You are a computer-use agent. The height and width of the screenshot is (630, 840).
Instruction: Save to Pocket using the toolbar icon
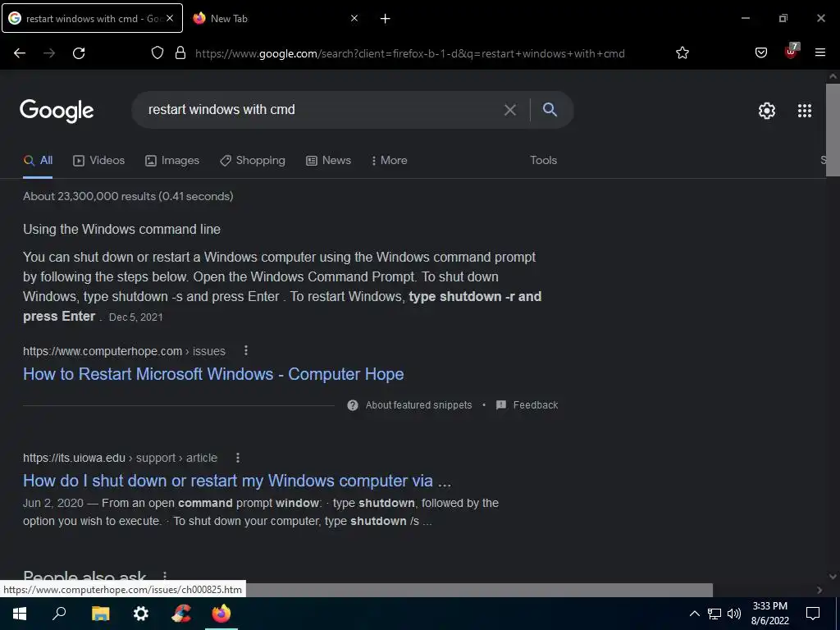tap(760, 53)
